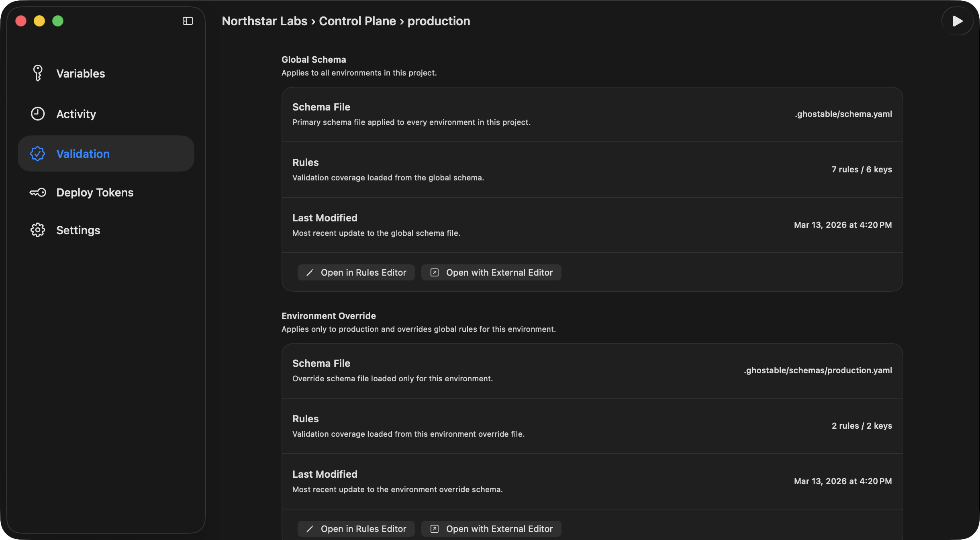Toggle the sidebar visibility control
The width and height of the screenshot is (980, 540).
[x=187, y=20]
